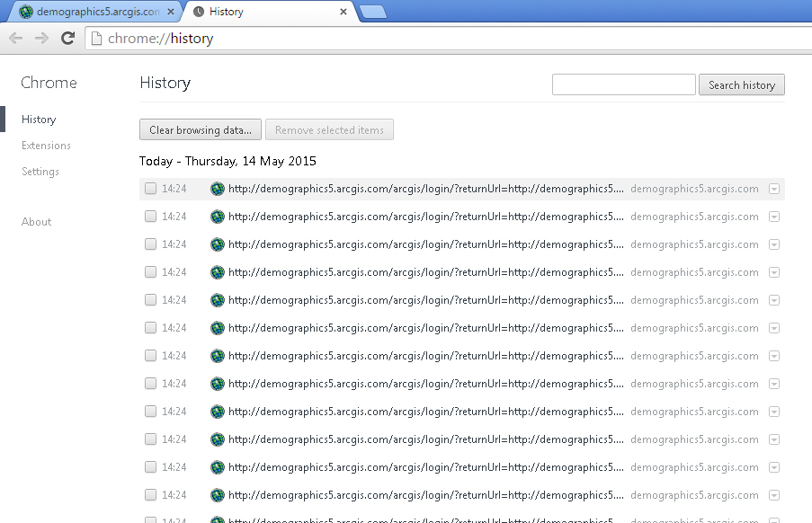This screenshot has width=812, height=523.
Task: Click the fourth history entry's globe favicon
Action: 218,272
